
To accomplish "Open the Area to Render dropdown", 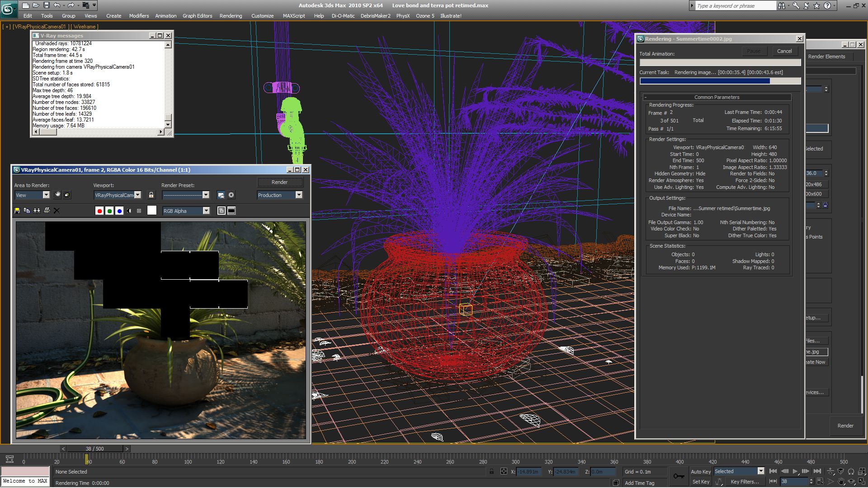I will (46, 195).
